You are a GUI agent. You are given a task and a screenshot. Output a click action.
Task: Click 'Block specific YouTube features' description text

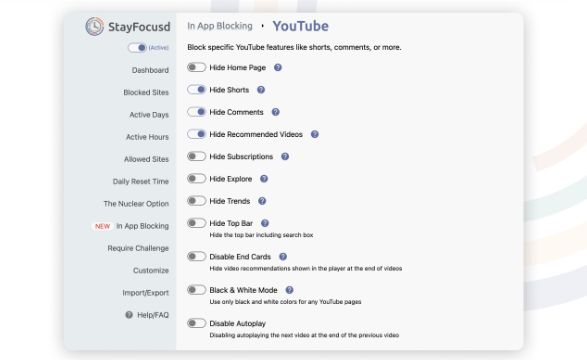click(x=294, y=48)
